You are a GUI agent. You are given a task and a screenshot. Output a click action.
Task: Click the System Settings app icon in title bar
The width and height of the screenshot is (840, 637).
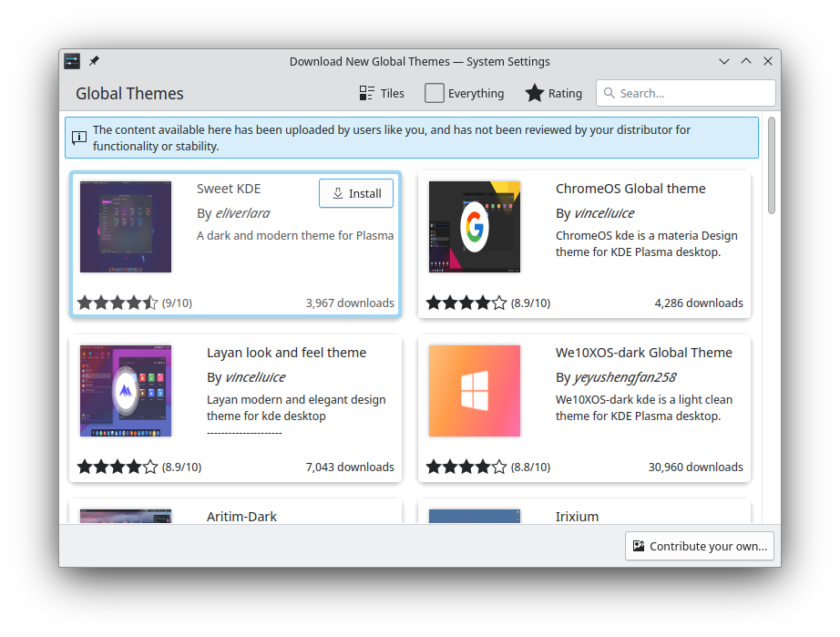point(72,61)
